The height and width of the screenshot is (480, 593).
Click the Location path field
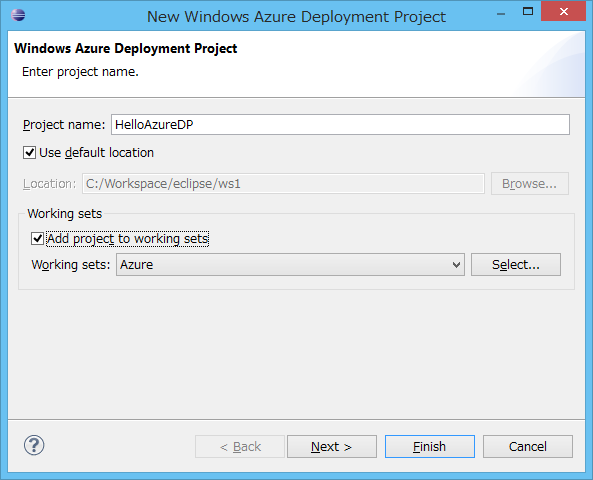(283, 183)
